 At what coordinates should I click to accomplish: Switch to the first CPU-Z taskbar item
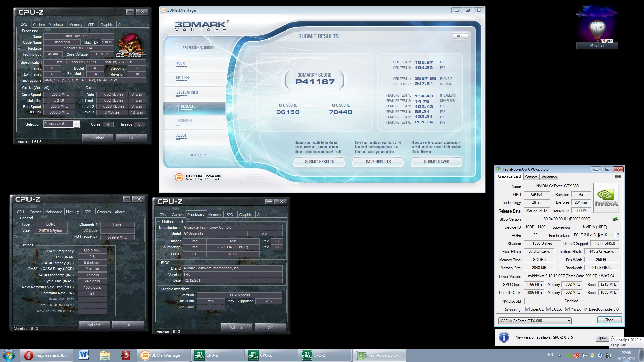pos(217,355)
